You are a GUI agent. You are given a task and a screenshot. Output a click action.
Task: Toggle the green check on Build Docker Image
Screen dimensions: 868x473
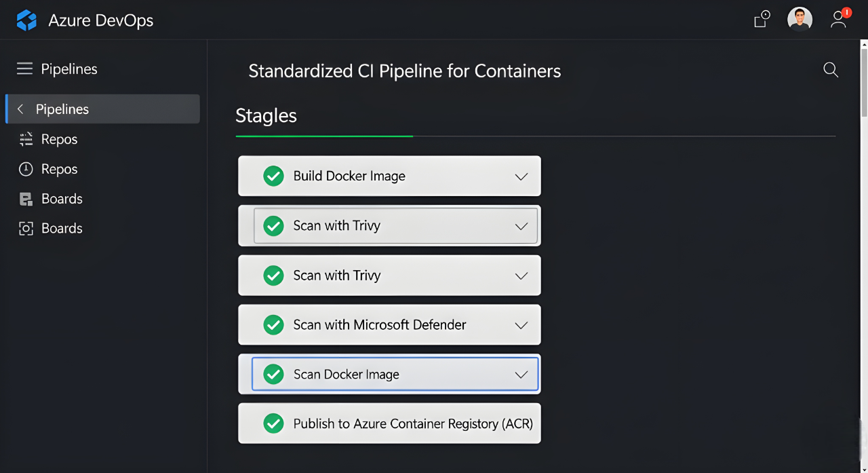coord(273,175)
